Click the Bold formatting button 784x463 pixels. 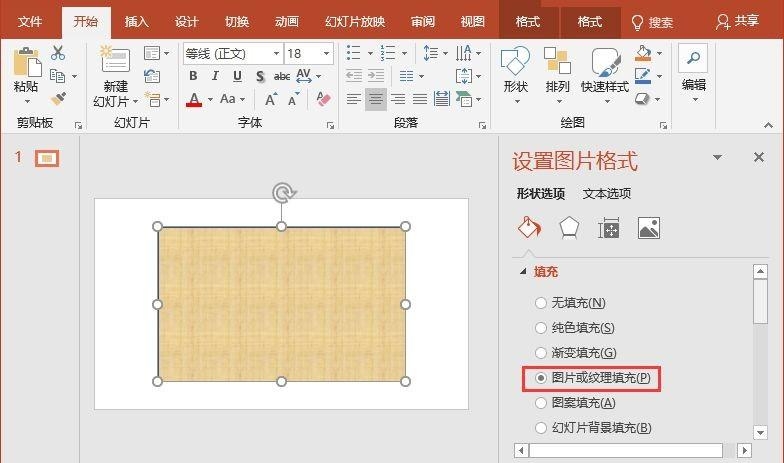tap(193, 76)
